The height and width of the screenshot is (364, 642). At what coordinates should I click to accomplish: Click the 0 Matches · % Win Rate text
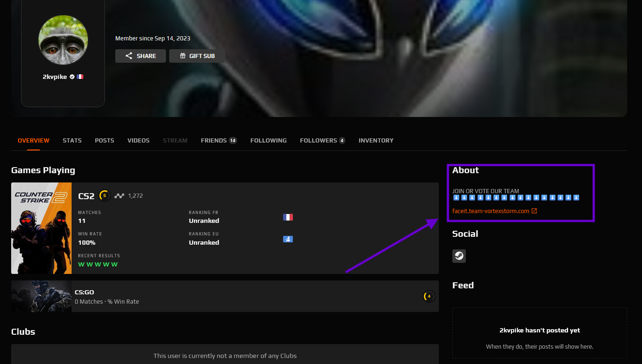107,301
